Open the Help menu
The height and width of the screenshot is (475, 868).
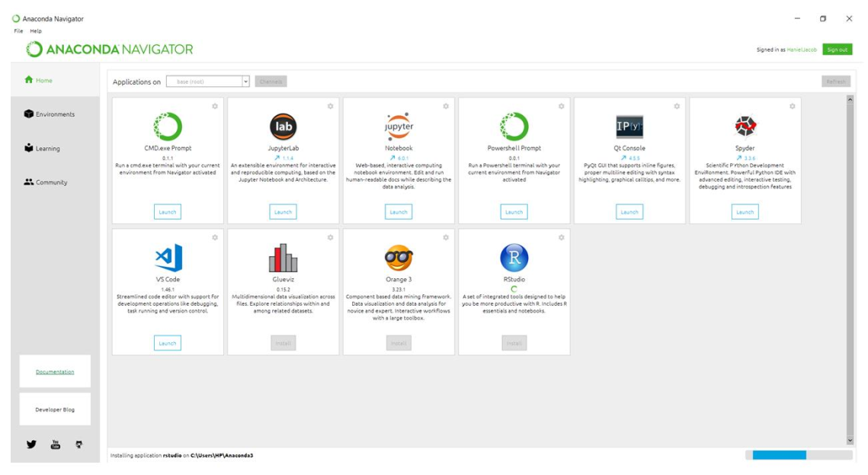tap(36, 31)
